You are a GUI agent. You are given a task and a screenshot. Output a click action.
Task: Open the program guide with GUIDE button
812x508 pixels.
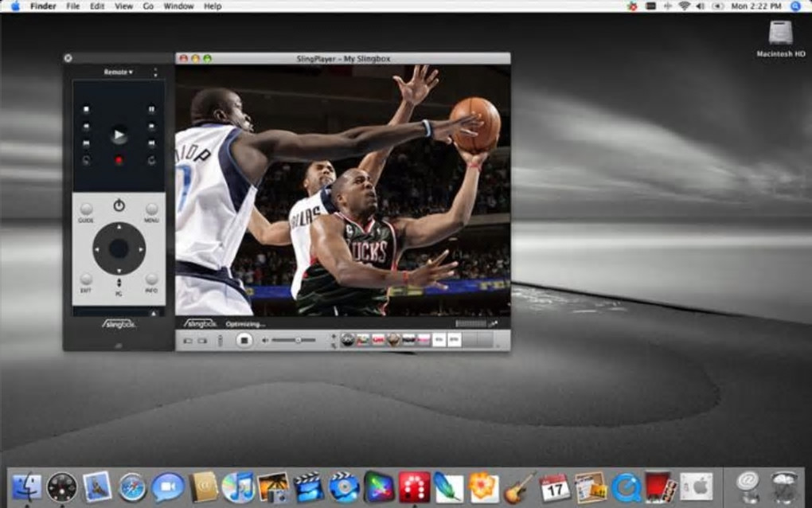pos(86,209)
